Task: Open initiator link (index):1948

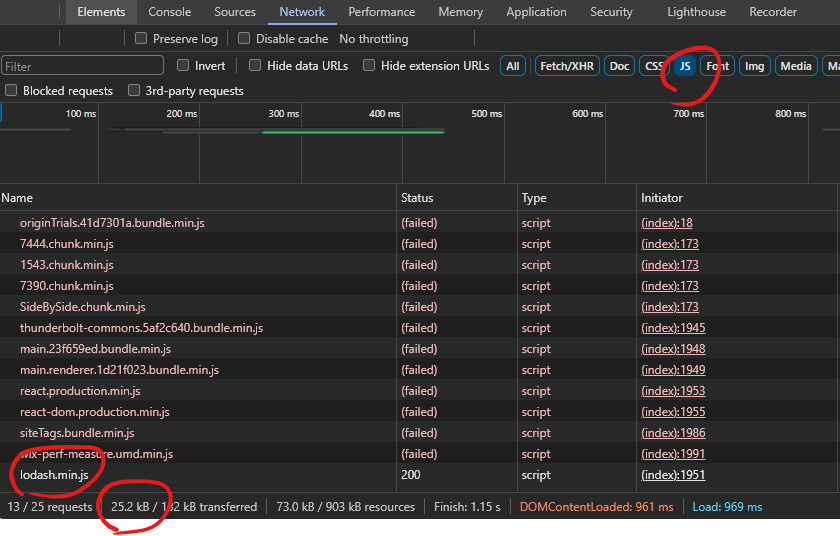Action: point(673,349)
